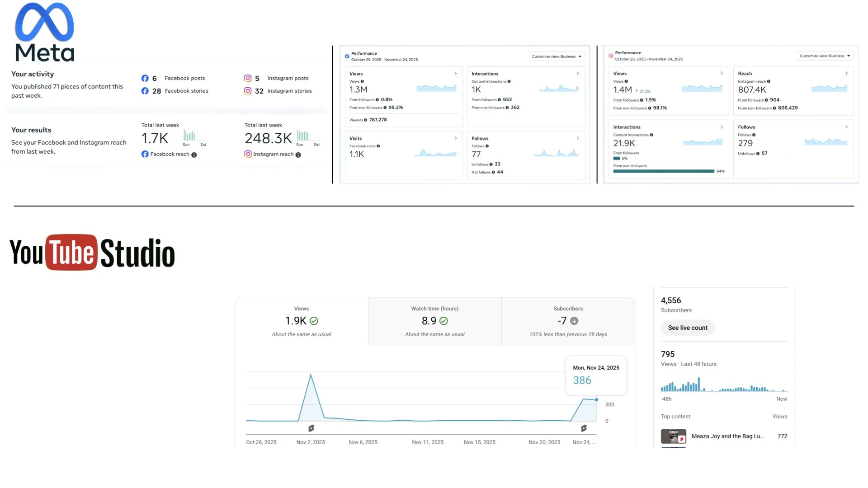The image size is (868, 488).
Task: Click the Shorts marker under Nov 2 spike
Action: [311, 428]
